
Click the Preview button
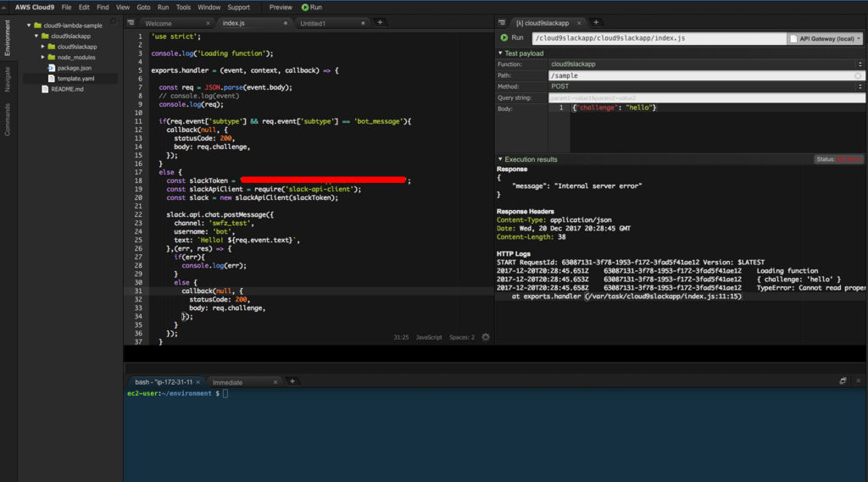[x=281, y=7]
